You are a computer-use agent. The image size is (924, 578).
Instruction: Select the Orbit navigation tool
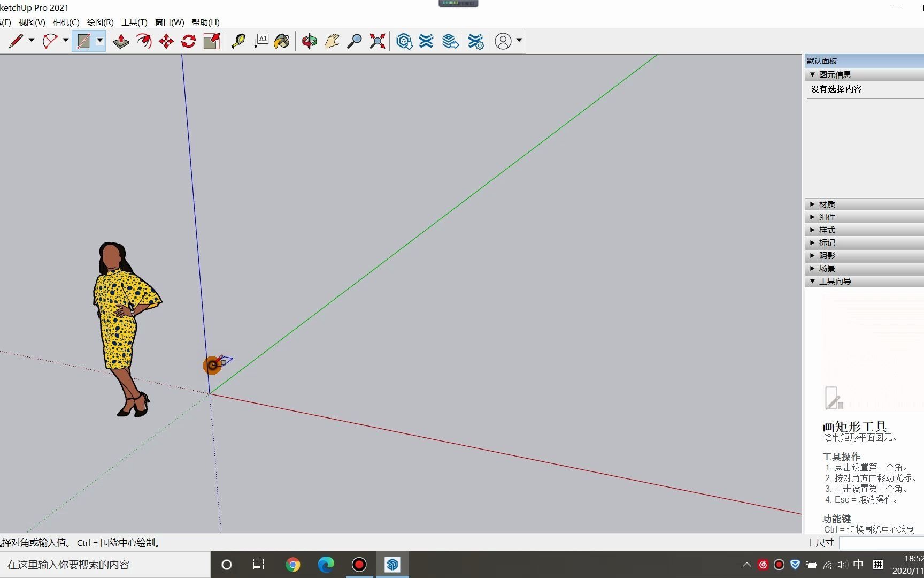coord(309,41)
